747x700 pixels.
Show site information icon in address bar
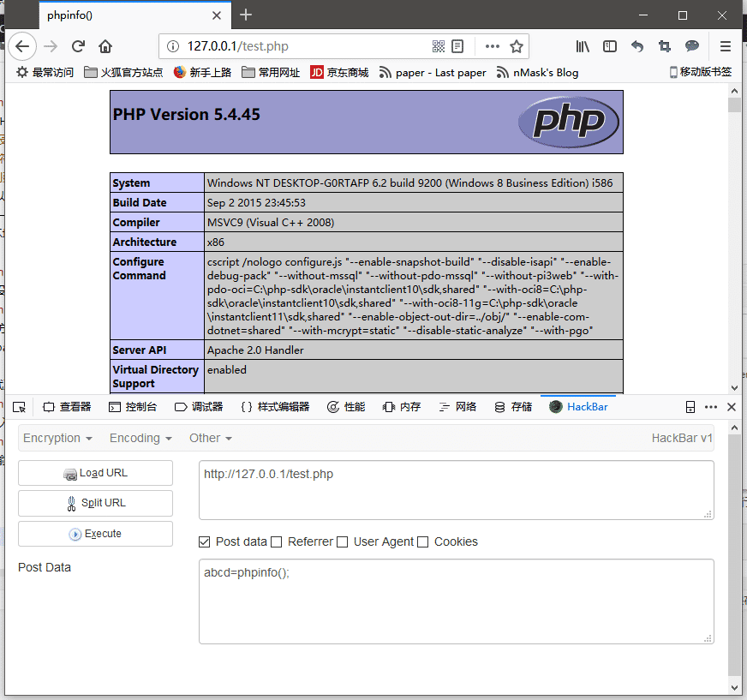(x=173, y=46)
